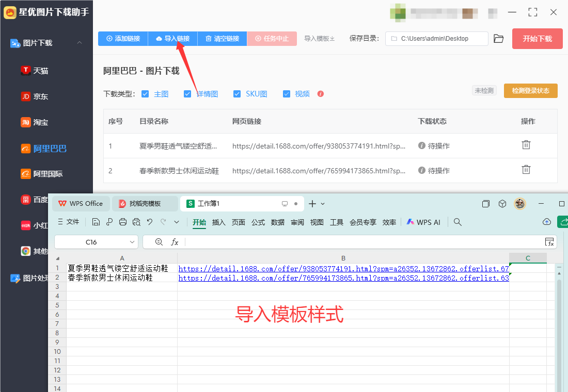Open the 天猫 download page
The image size is (568, 392).
tap(35, 71)
